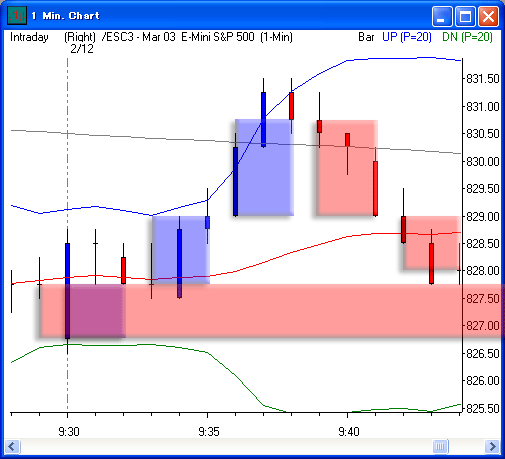Close the 1 Min. Chart window
The height and width of the screenshot is (459, 505).
(488, 16)
